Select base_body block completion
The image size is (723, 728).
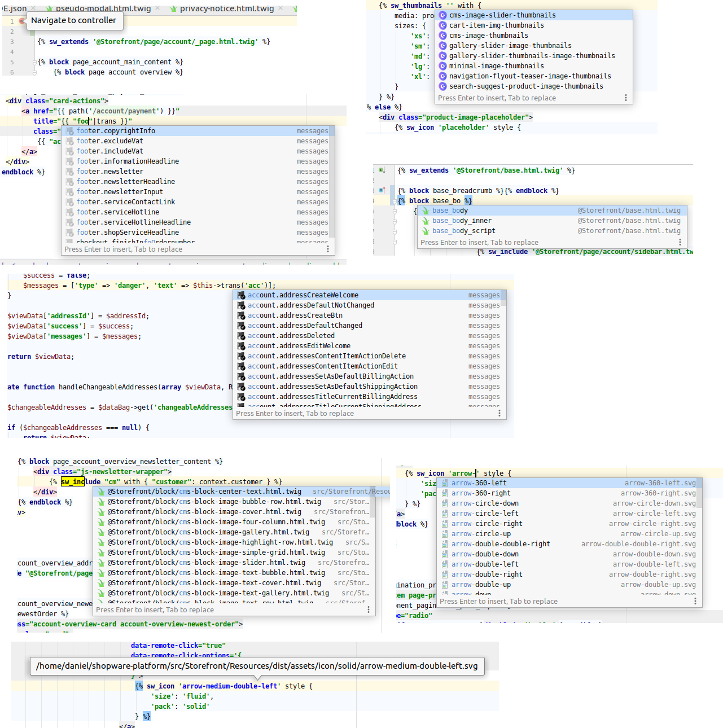coord(552,210)
